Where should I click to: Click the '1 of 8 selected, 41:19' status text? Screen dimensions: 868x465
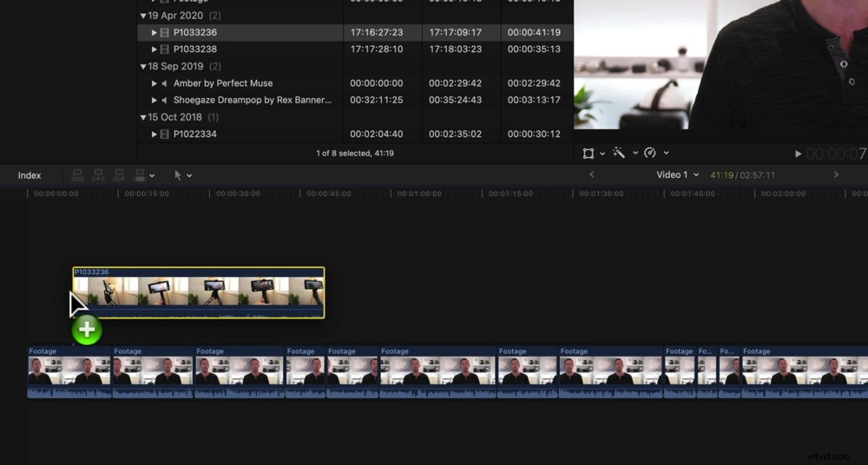(x=355, y=154)
